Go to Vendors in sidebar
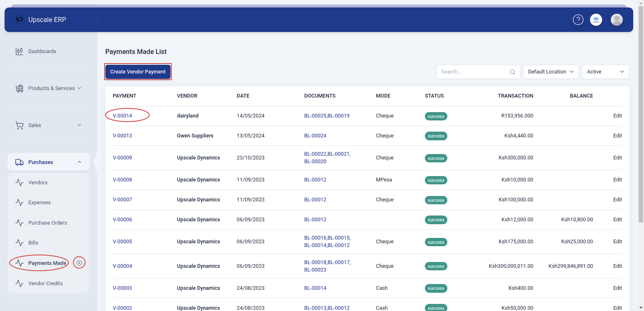This screenshot has height=311, width=644. coord(38,183)
